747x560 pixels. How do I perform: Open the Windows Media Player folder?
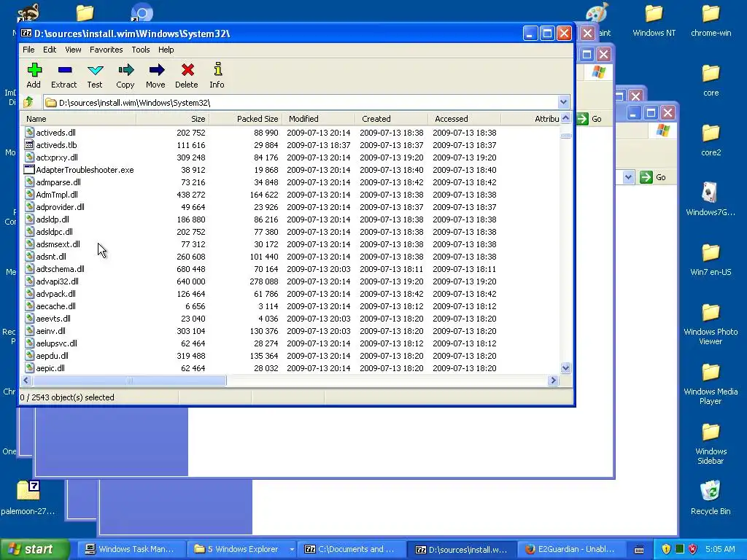tap(711, 373)
